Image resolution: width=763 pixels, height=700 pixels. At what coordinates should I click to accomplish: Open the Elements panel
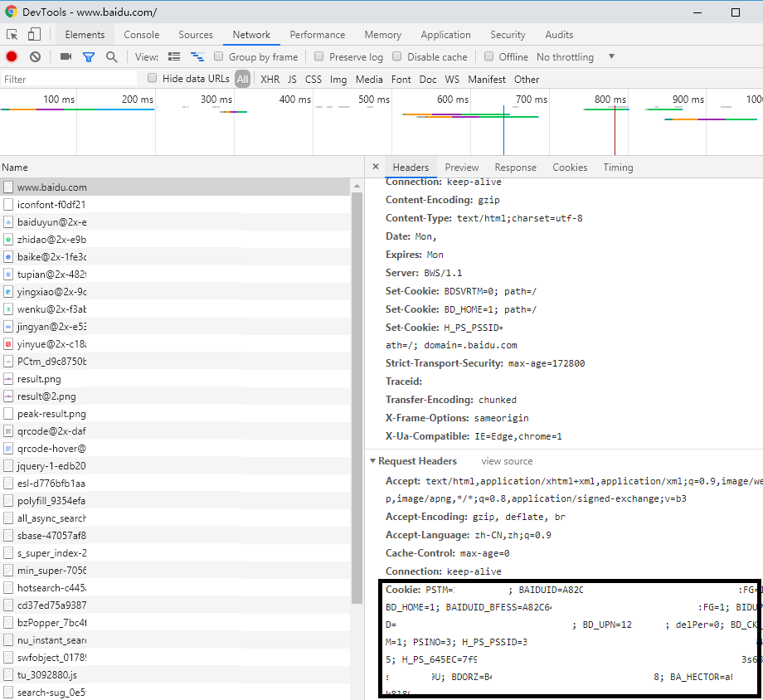tap(85, 35)
